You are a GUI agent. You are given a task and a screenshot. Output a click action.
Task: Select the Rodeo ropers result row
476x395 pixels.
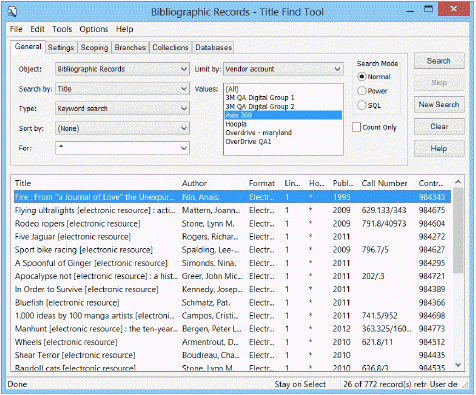232,223
